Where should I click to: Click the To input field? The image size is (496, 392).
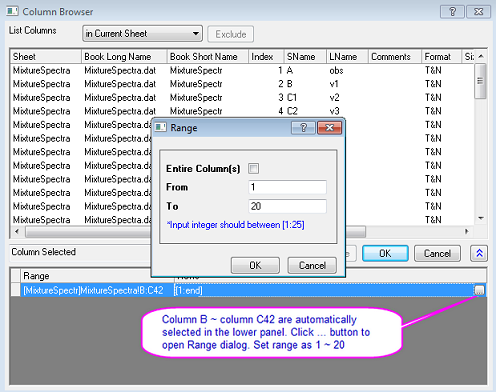[x=287, y=206]
